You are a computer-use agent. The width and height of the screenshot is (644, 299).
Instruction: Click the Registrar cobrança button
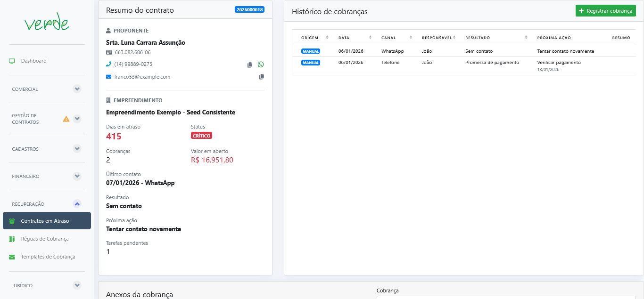pos(605,11)
